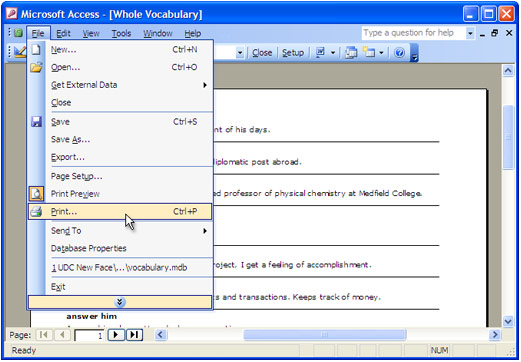Open the toolbar options arrow at toolbar end

414,53
